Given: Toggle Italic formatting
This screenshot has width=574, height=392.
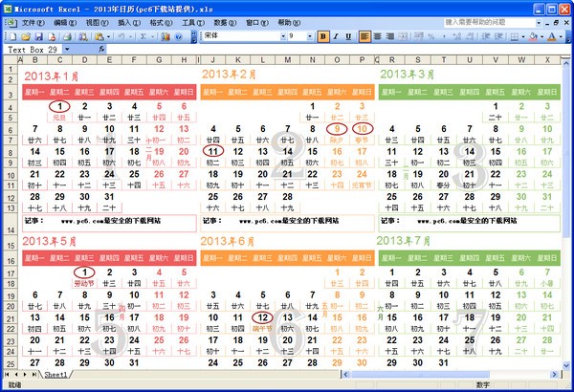Looking at the screenshot, I should coord(337,35).
